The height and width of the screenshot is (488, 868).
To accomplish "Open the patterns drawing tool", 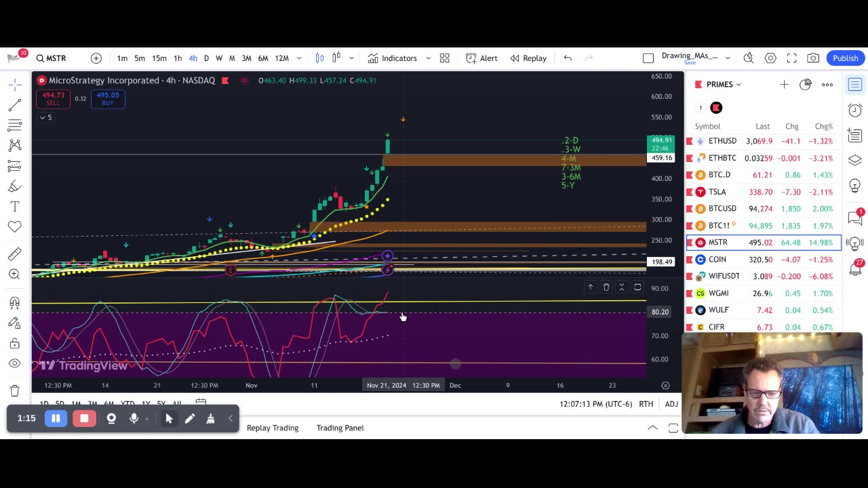I will tap(14, 146).
